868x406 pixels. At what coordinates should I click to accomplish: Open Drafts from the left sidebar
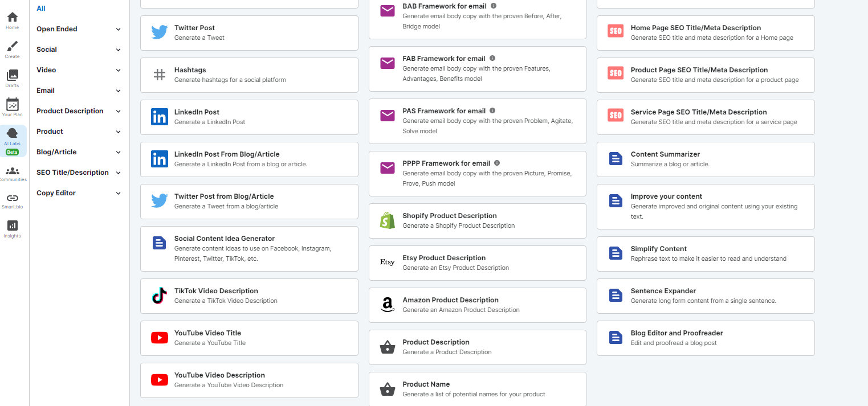tap(12, 77)
